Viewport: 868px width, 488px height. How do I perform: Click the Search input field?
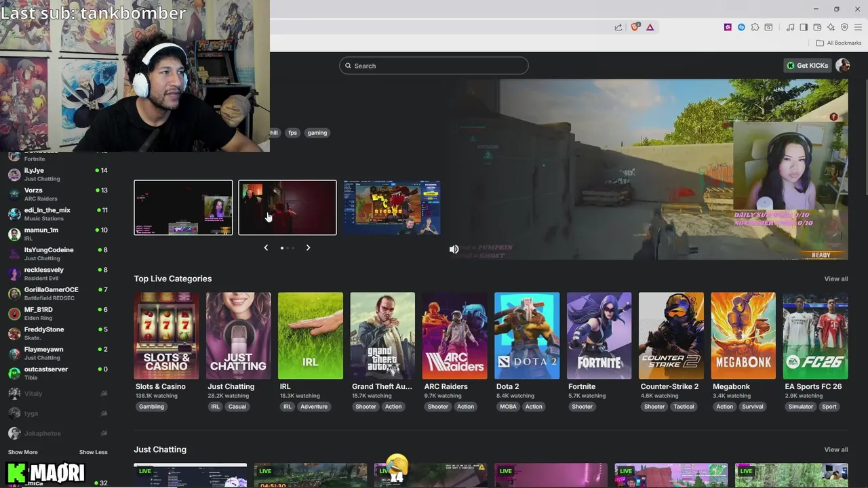434,66
